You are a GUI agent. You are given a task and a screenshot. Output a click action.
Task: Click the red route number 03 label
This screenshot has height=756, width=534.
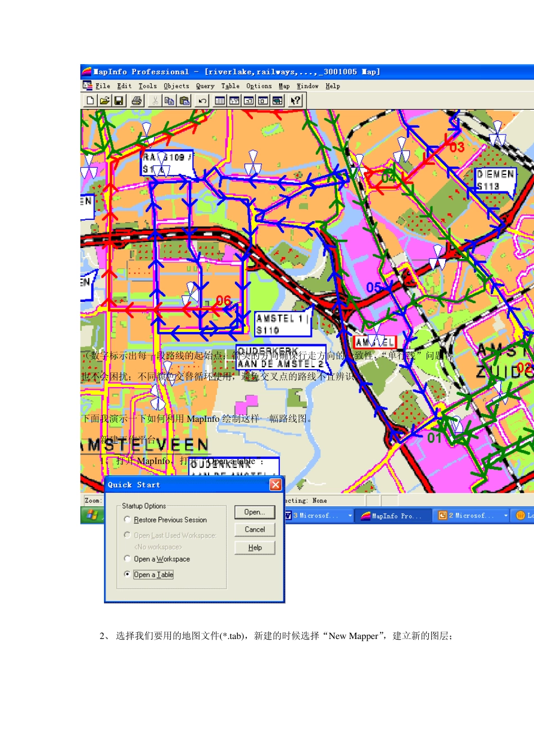click(456, 147)
